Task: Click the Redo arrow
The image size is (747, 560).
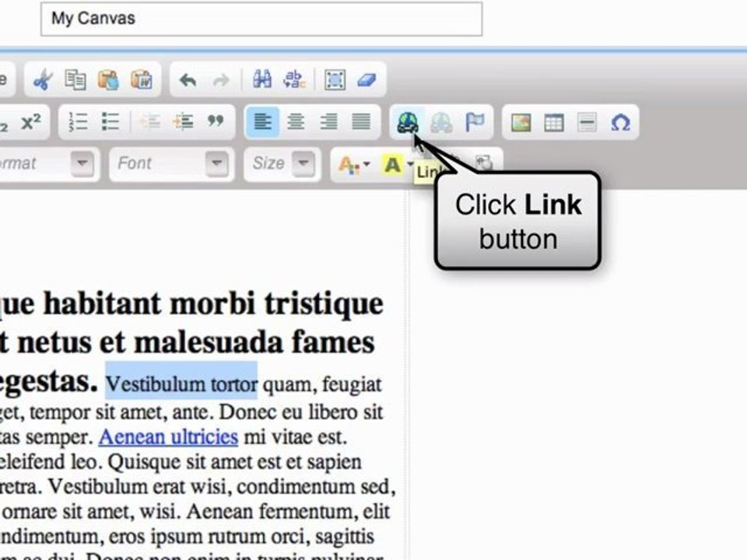Action: (x=221, y=80)
